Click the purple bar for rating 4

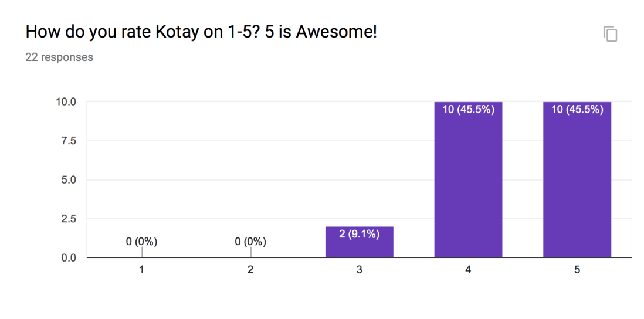click(x=468, y=188)
